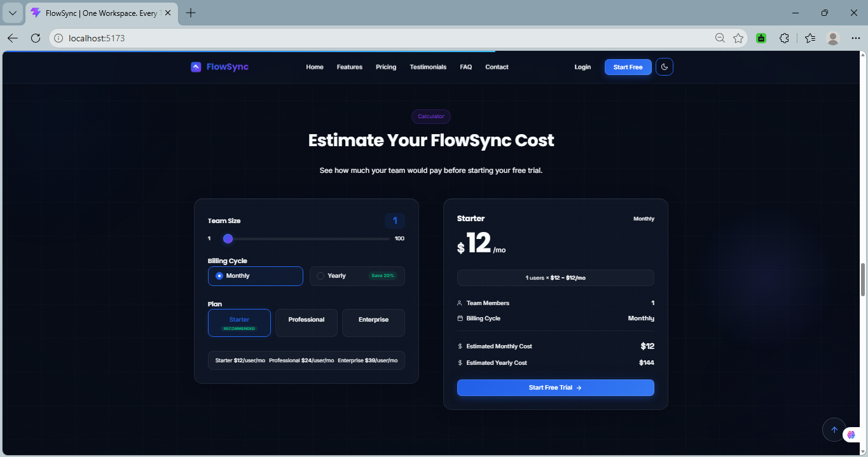Open the Contact nav link
This screenshot has height=457, width=868.
[x=497, y=67]
